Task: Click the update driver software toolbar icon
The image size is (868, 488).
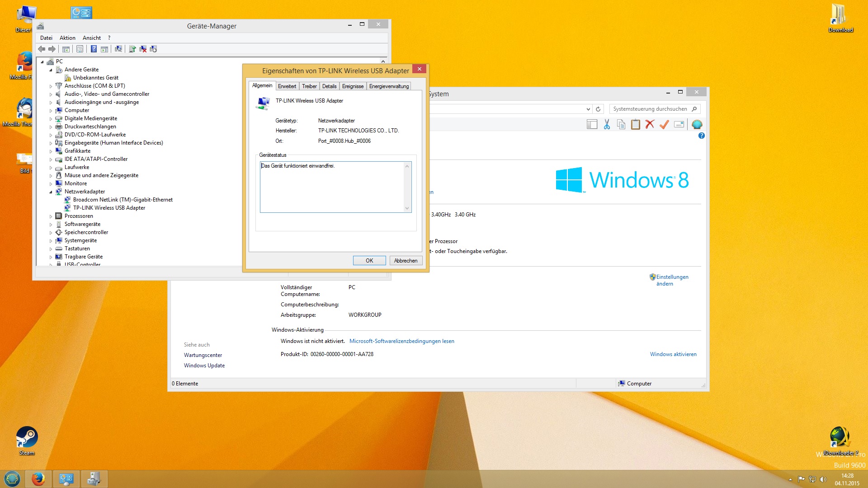Action: [132, 49]
